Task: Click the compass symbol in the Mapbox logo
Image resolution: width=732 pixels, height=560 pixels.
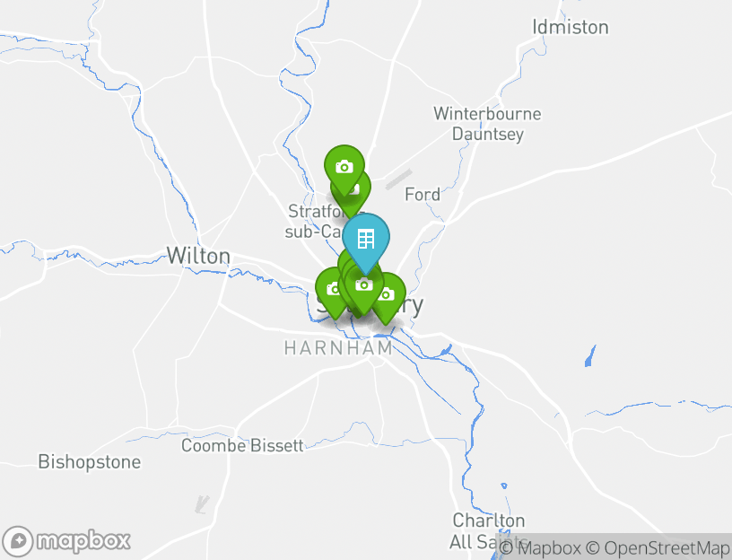Action: [x=18, y=541]
